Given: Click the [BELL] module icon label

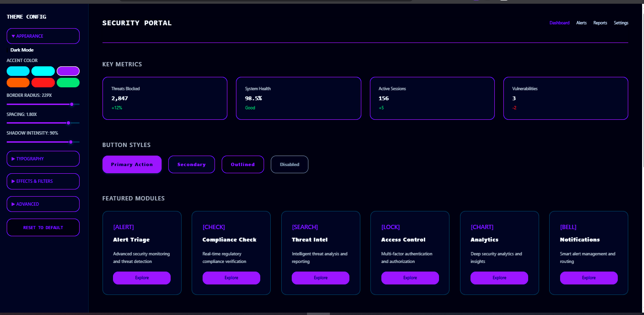Looking at the screenshot, I should 568,227.
